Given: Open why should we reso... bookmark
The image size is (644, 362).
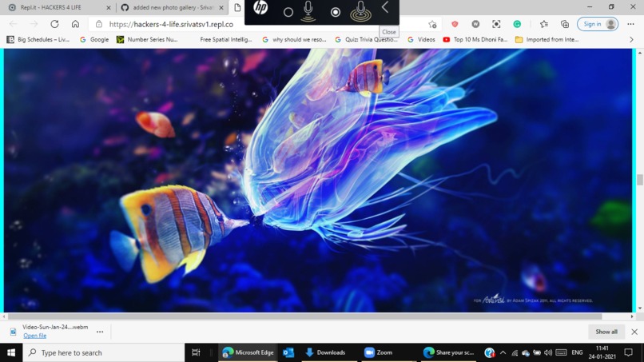Looking at the screenshot, I should click(x=294, y=39).
